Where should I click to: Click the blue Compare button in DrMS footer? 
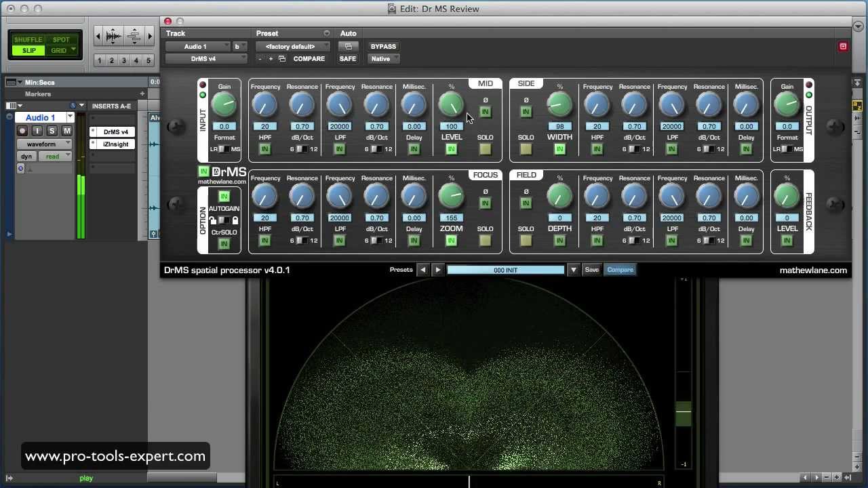tap(620, 270)
